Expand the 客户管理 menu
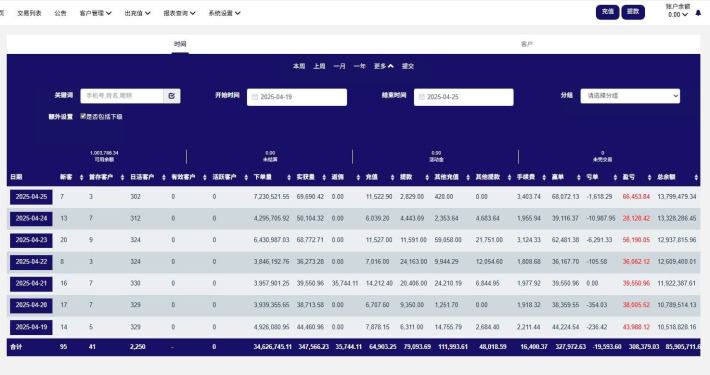Image resolution: width=710 pixels, height=375 pixels. coord(96,13)
